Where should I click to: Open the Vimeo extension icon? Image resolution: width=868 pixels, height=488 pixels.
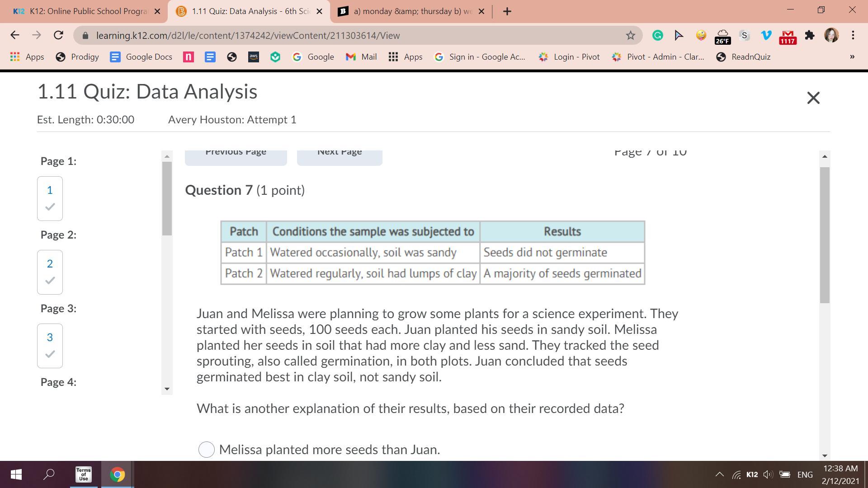766,35
